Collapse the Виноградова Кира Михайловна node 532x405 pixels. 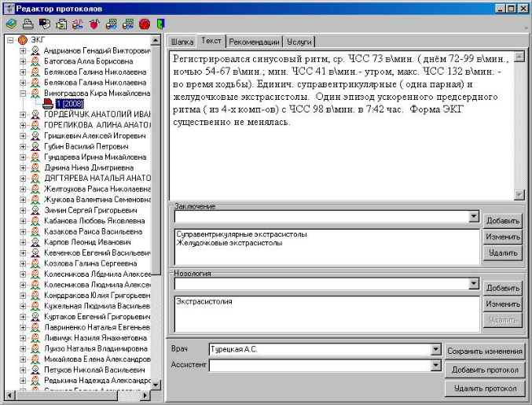pyautogui.click(x=23, y=93)
